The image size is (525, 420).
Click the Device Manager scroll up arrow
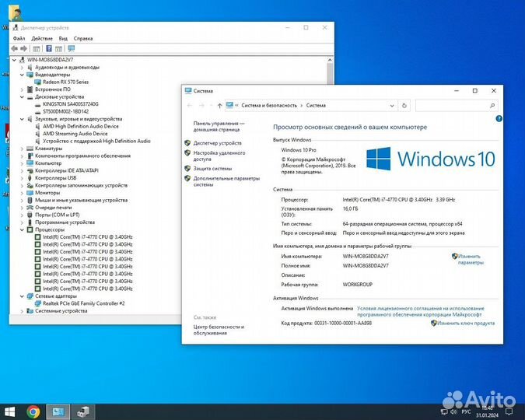[330, 60]
